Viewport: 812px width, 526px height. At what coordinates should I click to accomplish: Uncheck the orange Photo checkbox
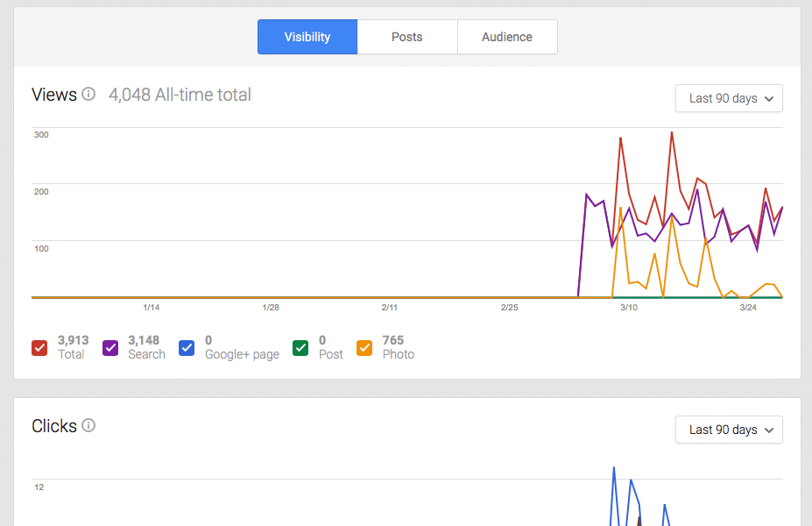pyautogui.click(x=364, y=348)
